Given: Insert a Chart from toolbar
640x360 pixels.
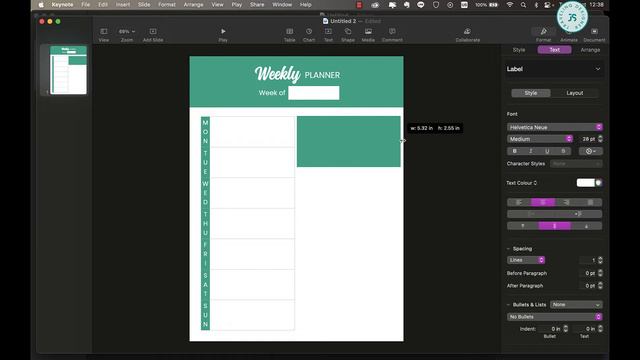Looking at the screenshot, I should pyautogui.click(x=309, y=35).
